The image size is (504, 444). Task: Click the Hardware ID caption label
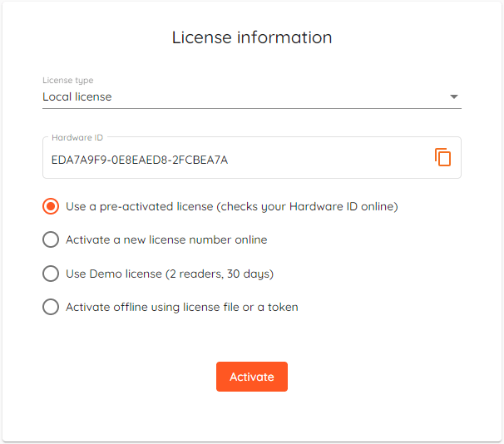[77, 137]
